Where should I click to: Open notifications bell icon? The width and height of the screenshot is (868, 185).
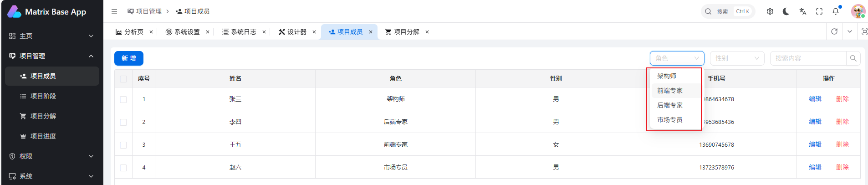tap(836, 11)
